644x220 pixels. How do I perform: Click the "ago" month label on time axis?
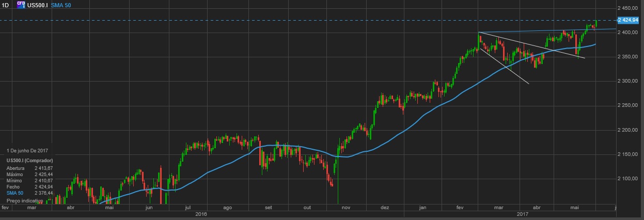(x=227, y=207)
